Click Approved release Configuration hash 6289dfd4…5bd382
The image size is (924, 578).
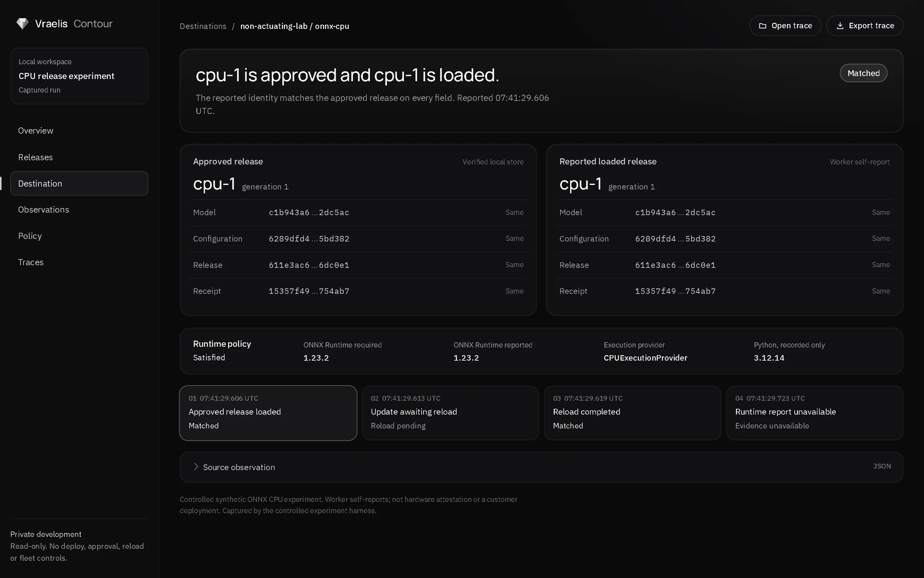pyautogui.click(x=309, y=239)
